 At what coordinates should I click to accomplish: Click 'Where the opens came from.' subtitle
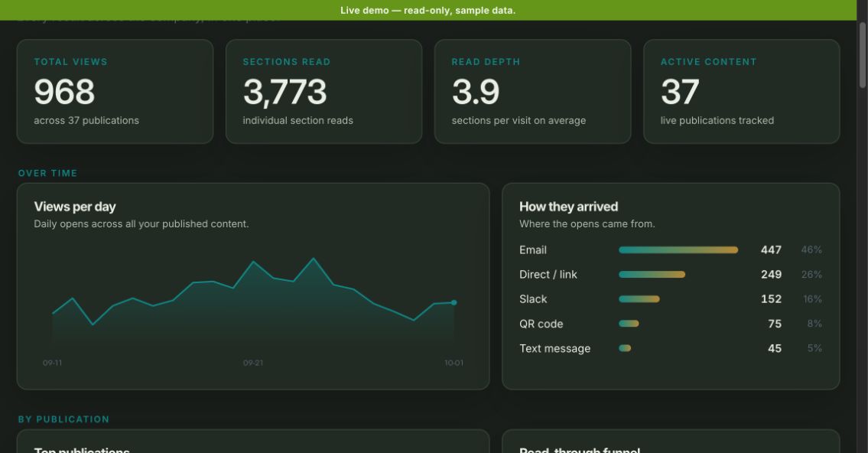coord(587,223)
